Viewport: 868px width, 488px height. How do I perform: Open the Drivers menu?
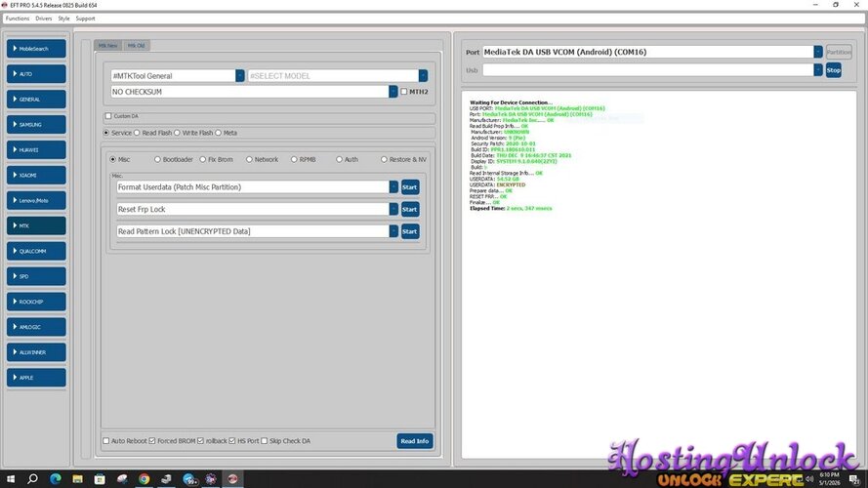point(44,19)
